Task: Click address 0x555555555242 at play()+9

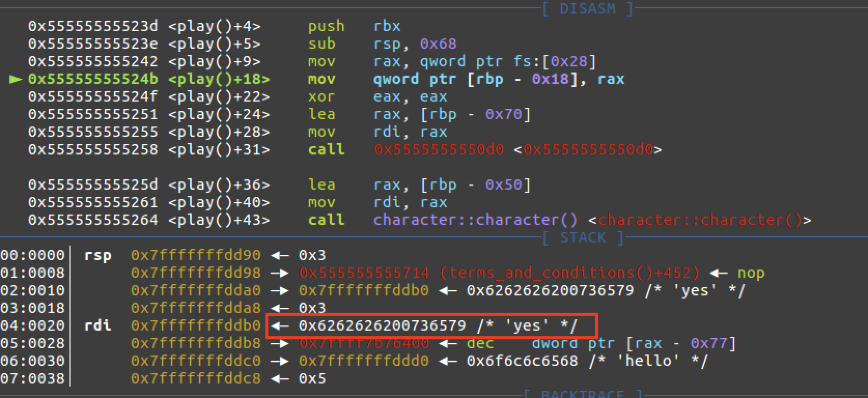Action: click(x=93, y=61)
